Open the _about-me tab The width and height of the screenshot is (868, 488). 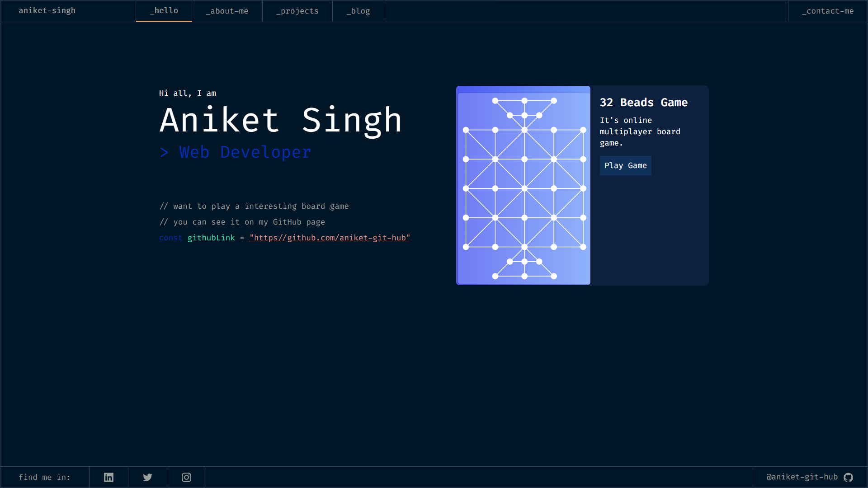point(227,11)
